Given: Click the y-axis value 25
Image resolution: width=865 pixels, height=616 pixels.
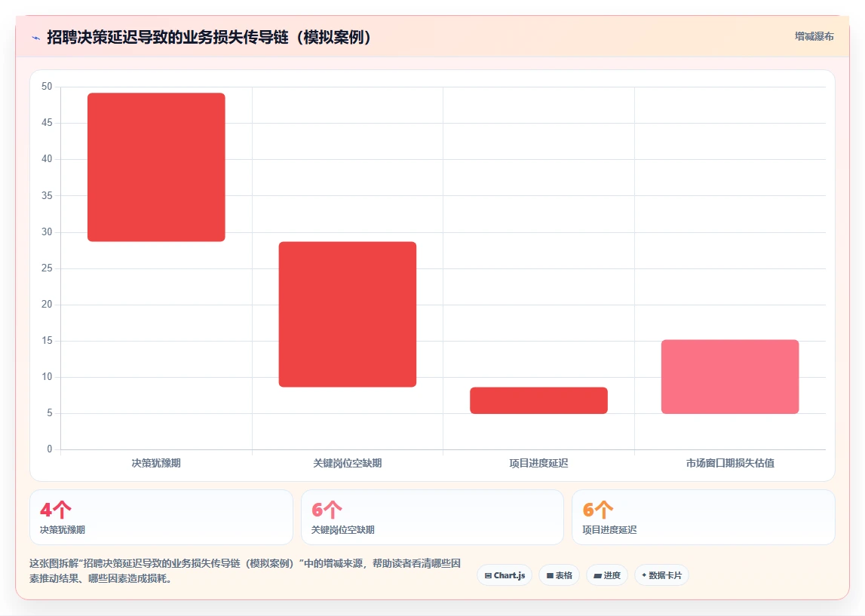Looking at the screenshot, I should 47,268.
